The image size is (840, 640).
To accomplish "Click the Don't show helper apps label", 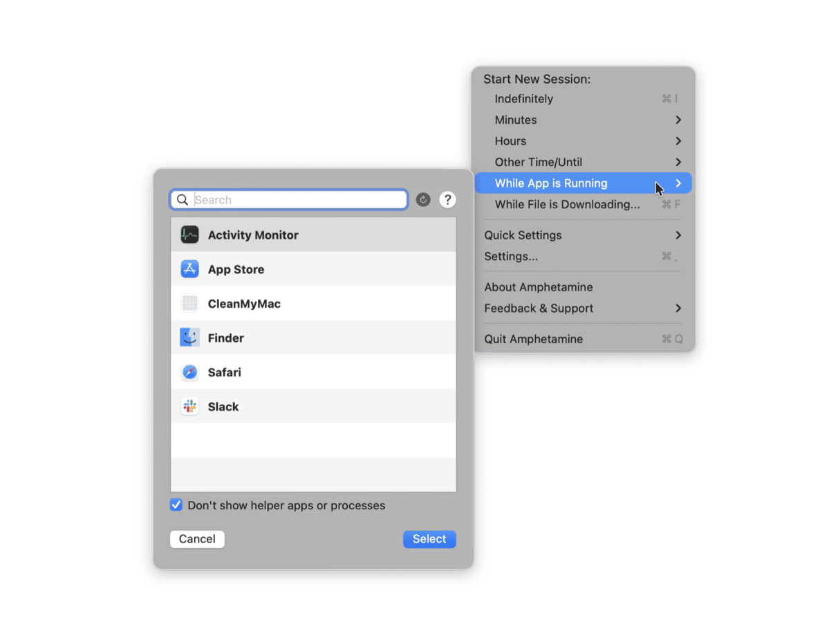I will coord(286,506).
